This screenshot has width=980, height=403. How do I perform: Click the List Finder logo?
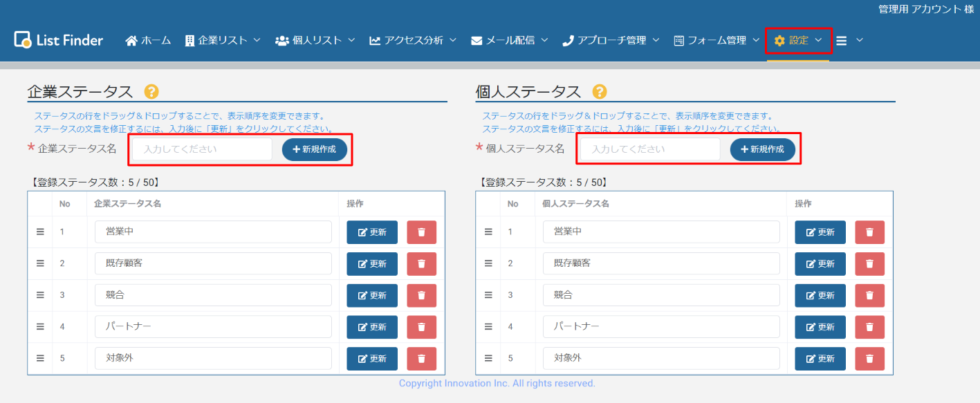(x=59, y=40)
